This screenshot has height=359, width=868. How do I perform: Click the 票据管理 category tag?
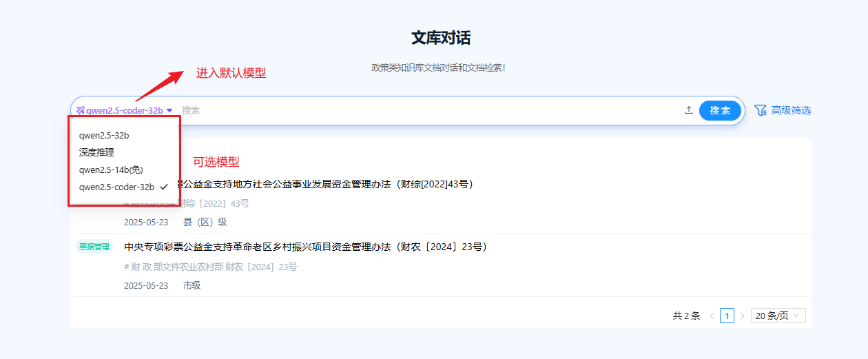(x=94, y=247)
